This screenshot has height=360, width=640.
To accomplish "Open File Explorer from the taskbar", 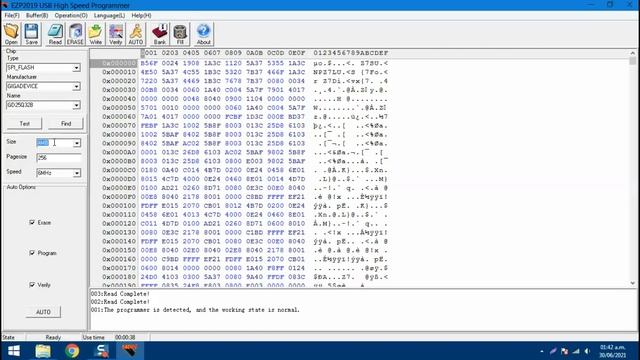I will click(43, 351).
